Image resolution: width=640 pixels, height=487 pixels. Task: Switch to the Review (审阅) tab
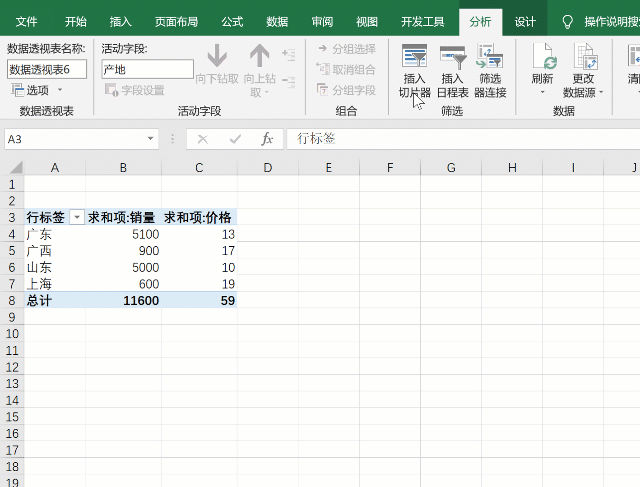(x=322, y=22)
